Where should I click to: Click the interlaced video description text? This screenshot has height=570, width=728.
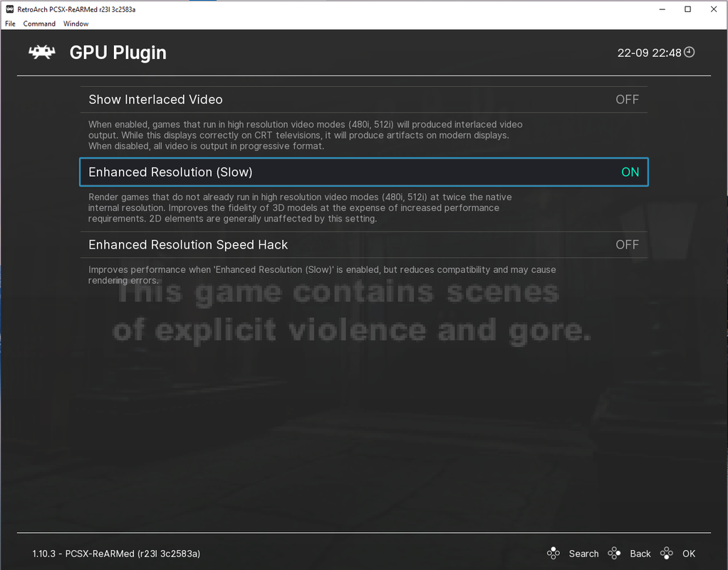point(306,135)
